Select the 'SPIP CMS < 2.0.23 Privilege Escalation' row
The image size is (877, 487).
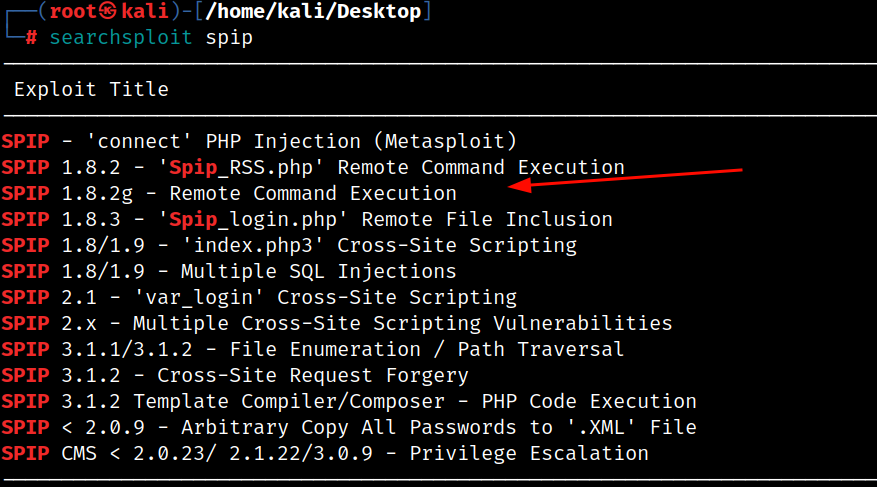325,453
